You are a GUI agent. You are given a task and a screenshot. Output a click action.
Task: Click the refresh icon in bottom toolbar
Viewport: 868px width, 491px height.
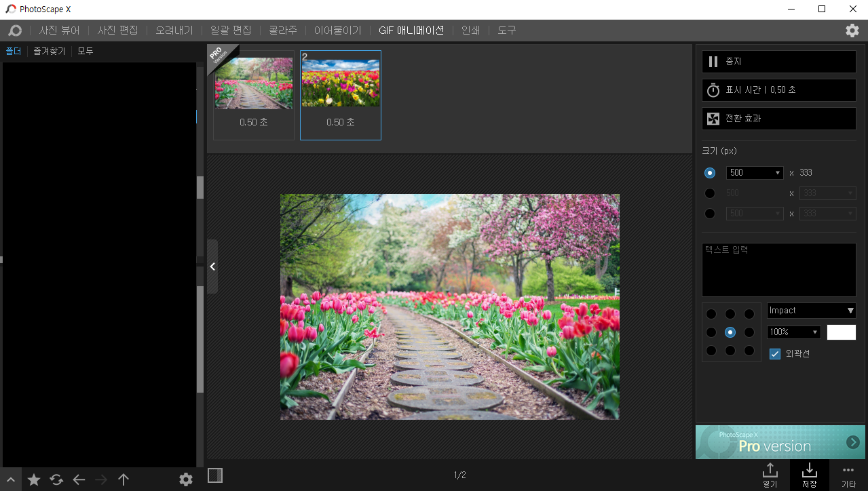coord(56,479)
